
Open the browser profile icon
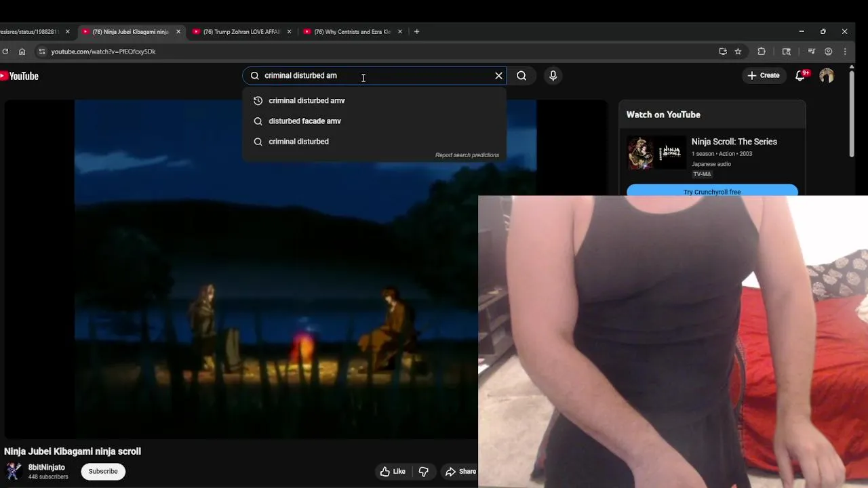[x=828, y=52]
